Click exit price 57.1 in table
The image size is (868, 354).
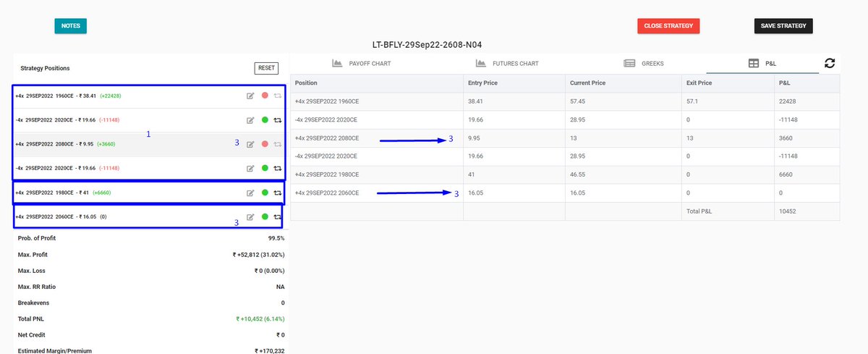[692, 101]
